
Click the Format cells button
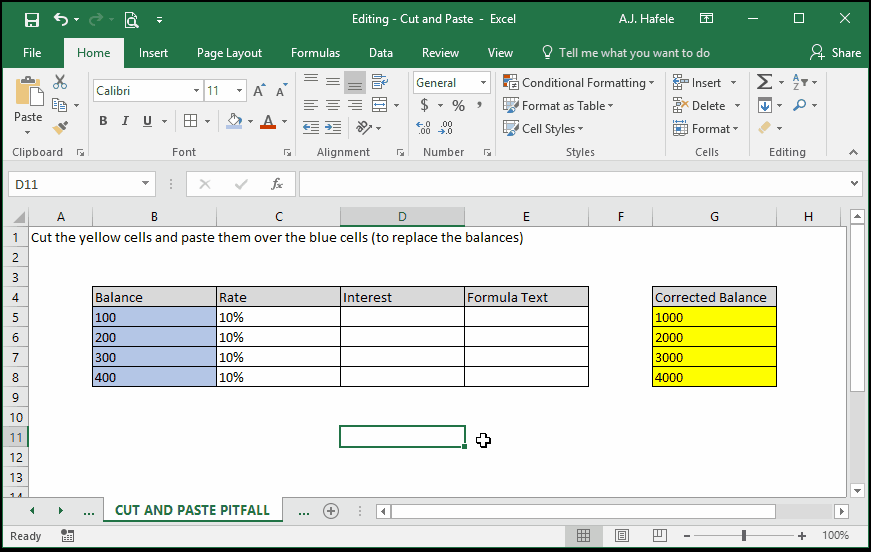[705, 129]
